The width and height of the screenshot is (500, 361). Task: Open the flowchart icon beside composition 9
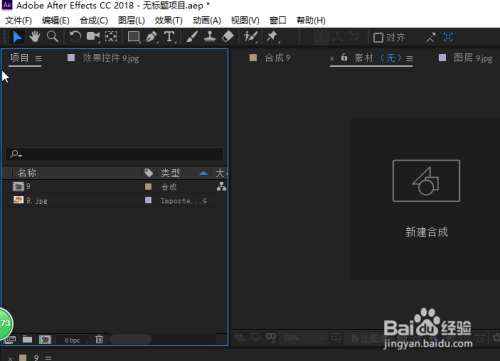(x=221, y=187)
